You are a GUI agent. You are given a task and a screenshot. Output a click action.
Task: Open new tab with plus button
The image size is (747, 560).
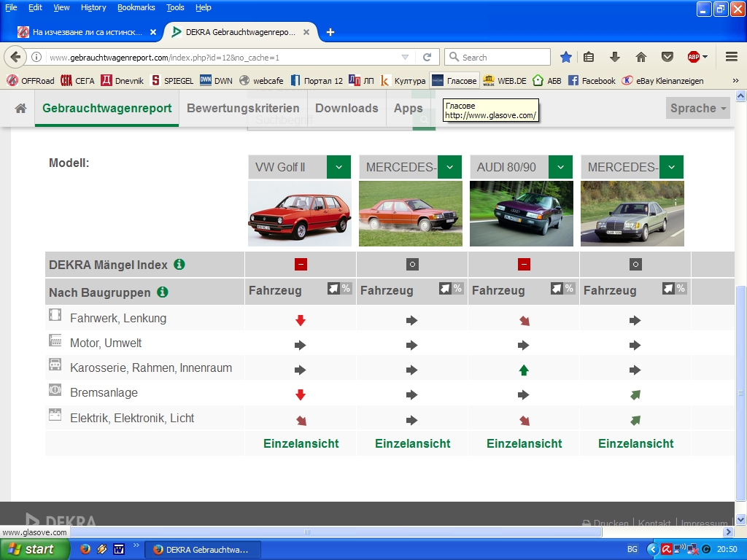[x=330, y=32]
